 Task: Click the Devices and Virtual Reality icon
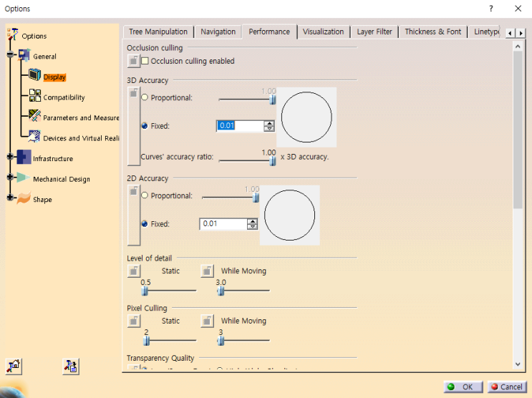(34, 137)
